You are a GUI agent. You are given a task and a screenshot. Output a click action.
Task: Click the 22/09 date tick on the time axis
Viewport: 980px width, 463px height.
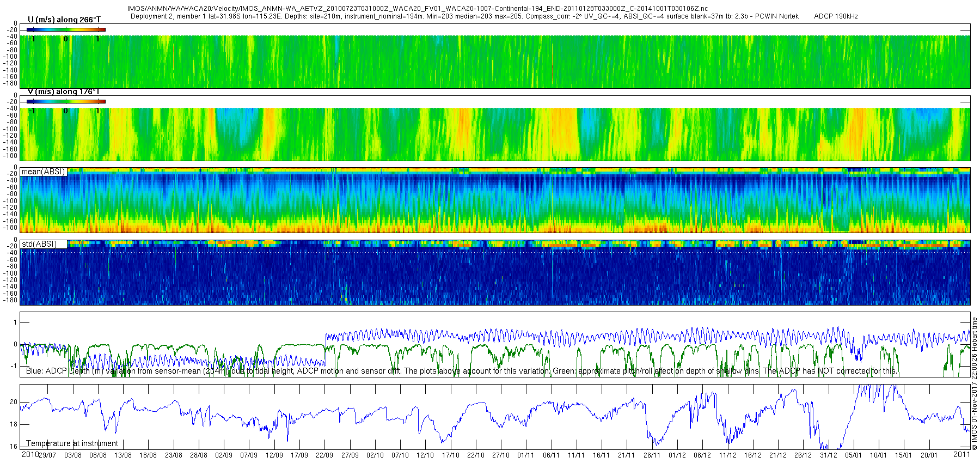pos(324,455)
